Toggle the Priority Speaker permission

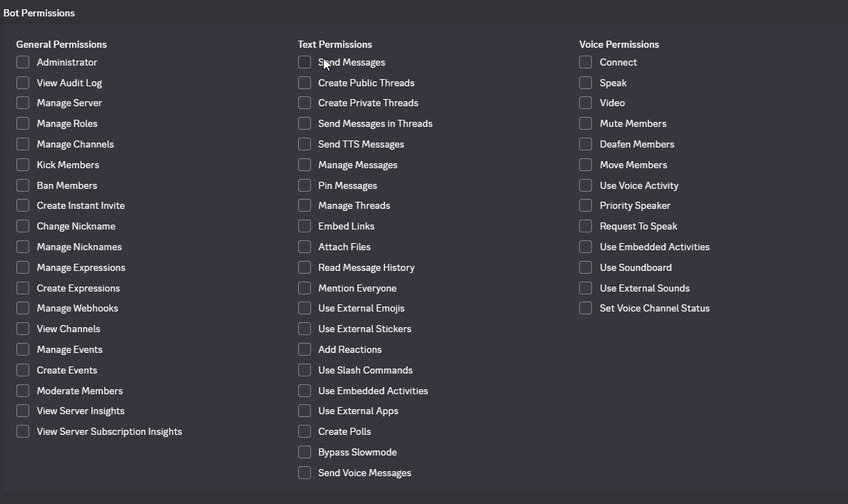pyautogui.click(x=586, y=206)
